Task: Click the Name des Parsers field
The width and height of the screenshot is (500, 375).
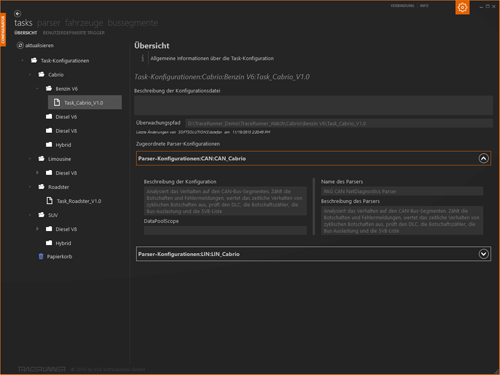Action: 402,191
